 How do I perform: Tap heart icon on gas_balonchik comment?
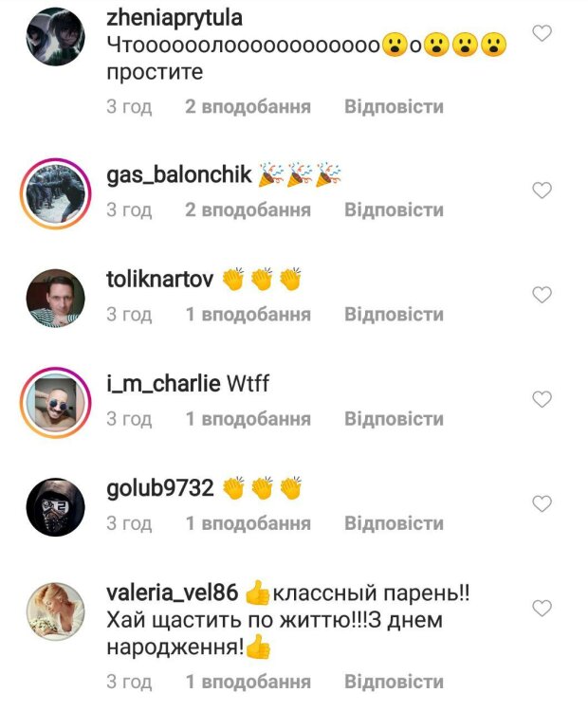tap(542, 190)
